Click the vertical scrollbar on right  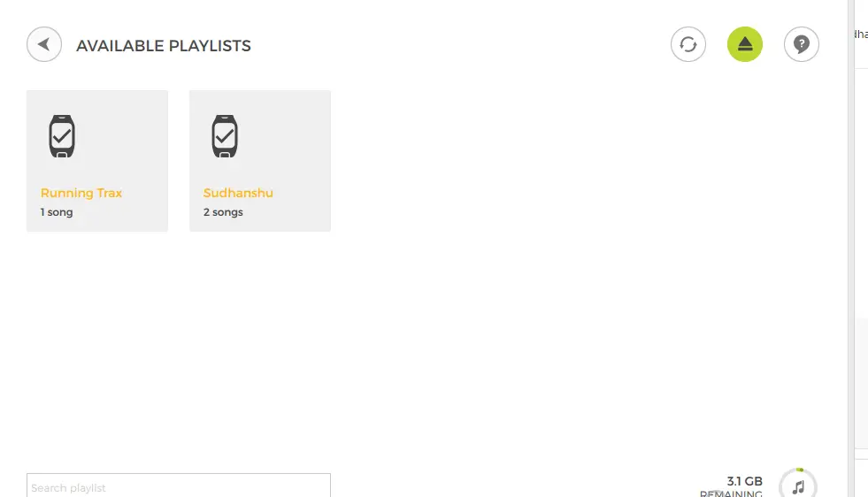(851, 248)
